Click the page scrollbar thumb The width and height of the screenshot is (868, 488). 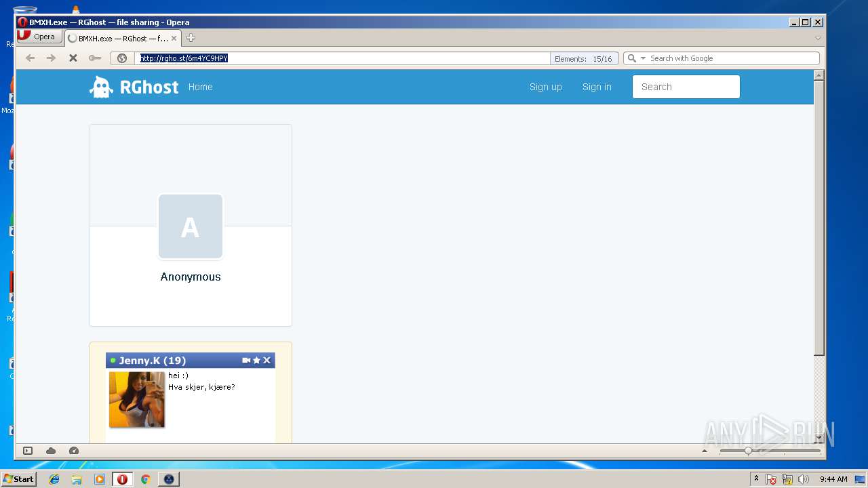click(x=819, y=218)
